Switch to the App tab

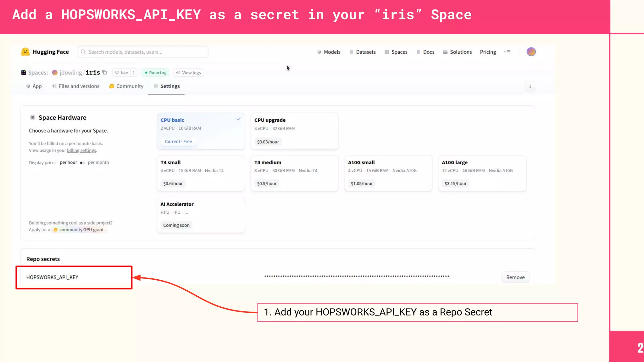34,86
